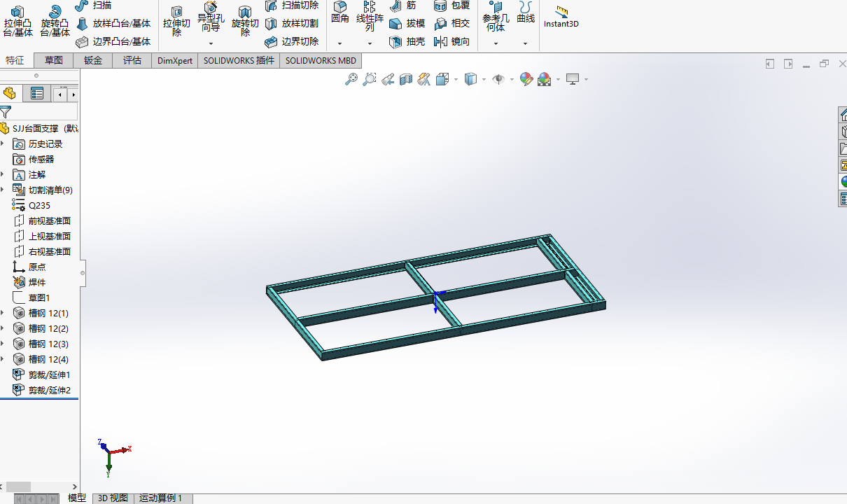Choose the 拔模 draft tool
This screenshot has width=847, height=504.
[x=407, y=24]
